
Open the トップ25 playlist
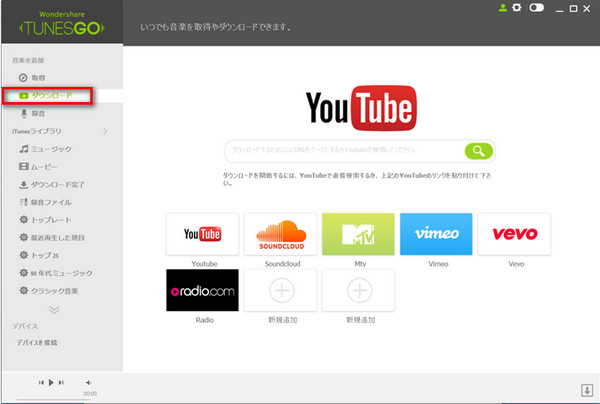coord(39,255)
